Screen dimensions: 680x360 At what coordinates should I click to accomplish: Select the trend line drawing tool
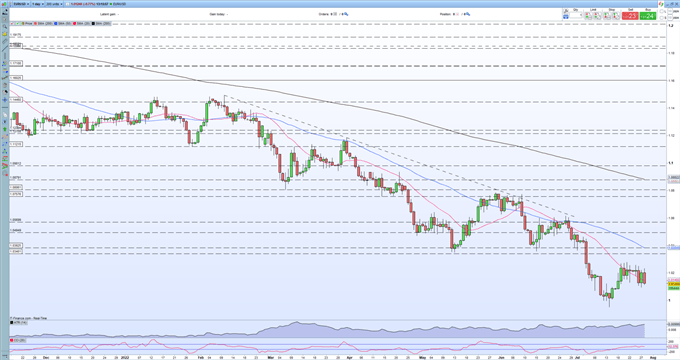click(5, 47)
